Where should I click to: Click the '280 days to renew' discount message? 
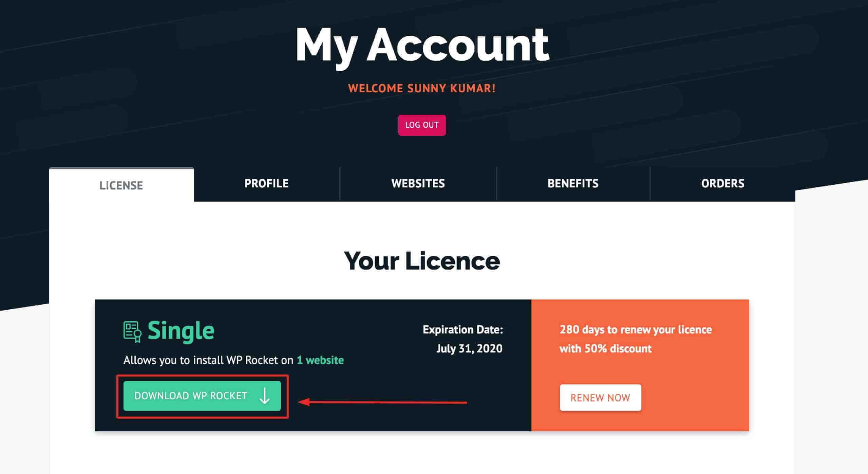pyautogui.click(x=636, y=330)
